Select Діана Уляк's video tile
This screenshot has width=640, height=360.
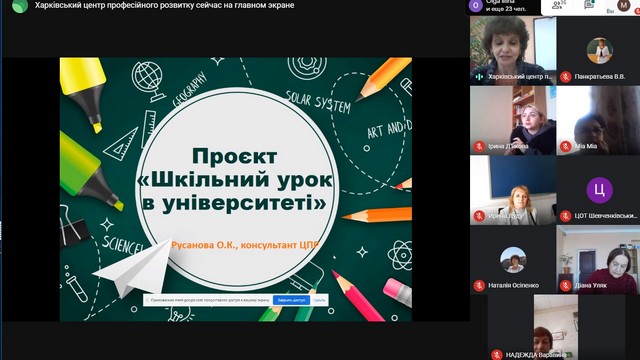click(x=598, y=260)
